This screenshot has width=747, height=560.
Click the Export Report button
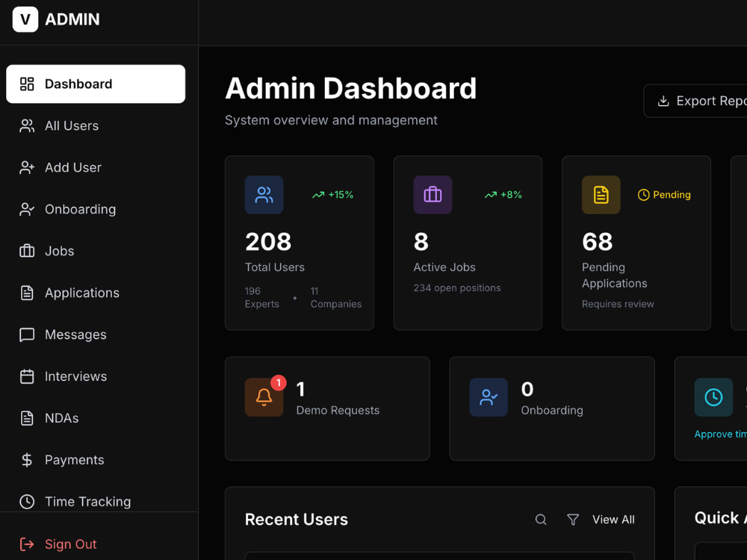click(695, 101)
